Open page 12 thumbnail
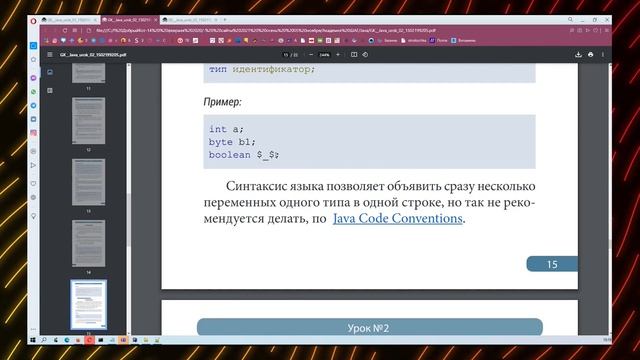The width and height of the screenshot is (640, 360). 89,121
